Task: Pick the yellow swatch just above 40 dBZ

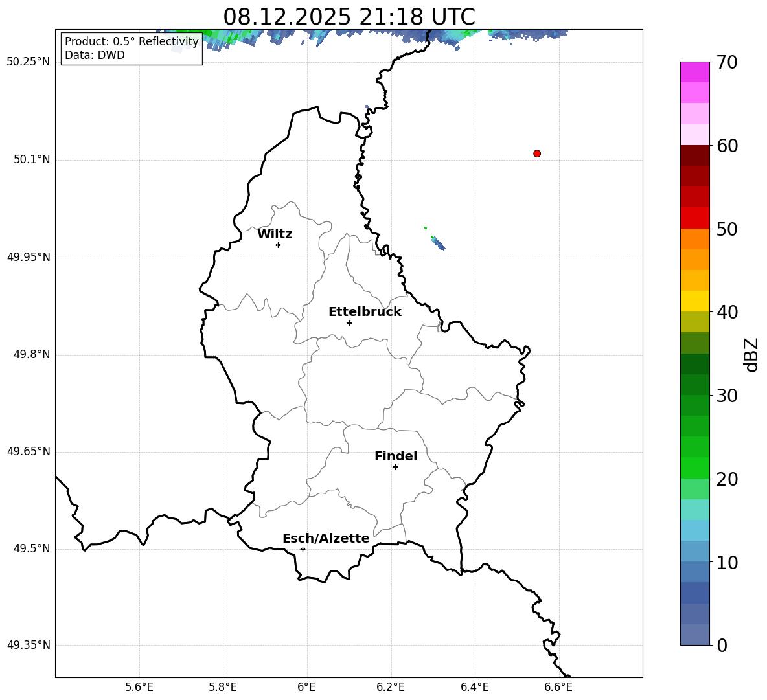Action: pyautogui.click(x=694, y=301)
